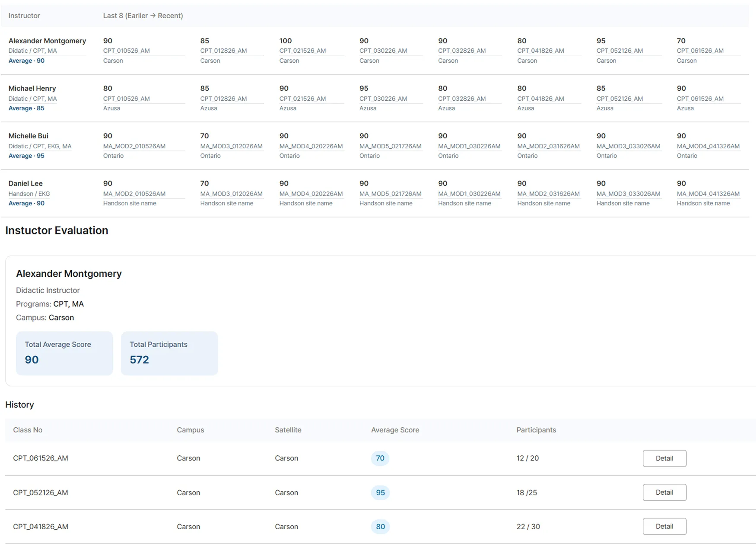Click the score 100 for CPT_021526_AM, Carson
756x550 pixels.
pyautogui.click(x=286, y=41)
